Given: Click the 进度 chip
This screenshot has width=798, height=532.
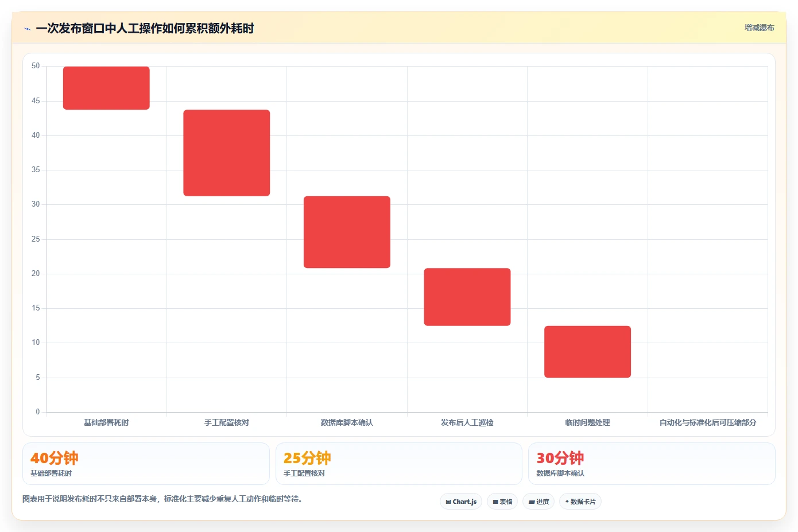Looking at the screenshot, I should click(x=539, y=502).
